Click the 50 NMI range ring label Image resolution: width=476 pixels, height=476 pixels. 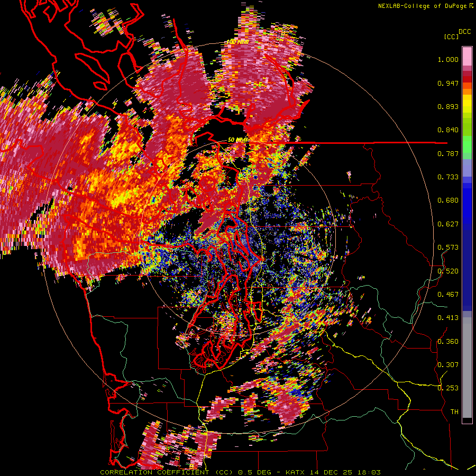point(237,140)
